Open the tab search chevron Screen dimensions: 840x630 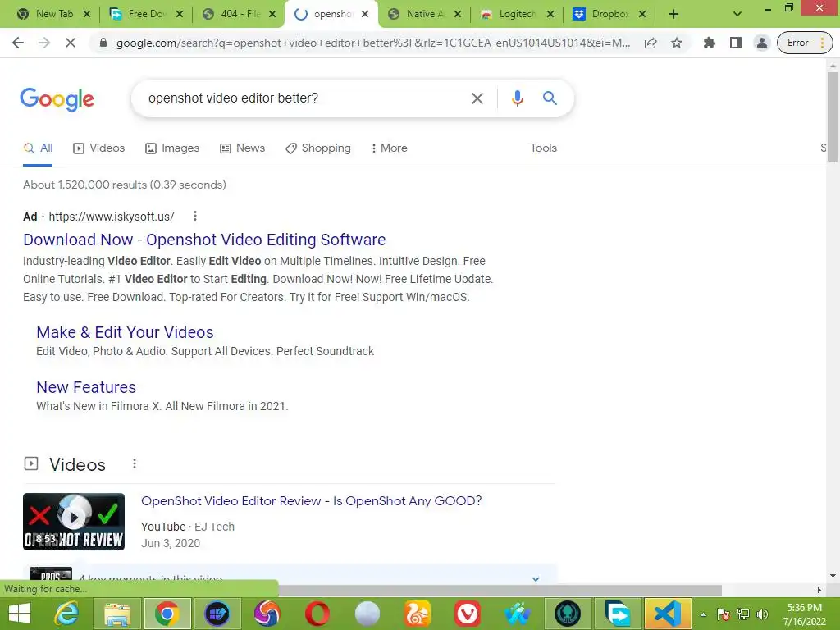(x=737, y=14)
